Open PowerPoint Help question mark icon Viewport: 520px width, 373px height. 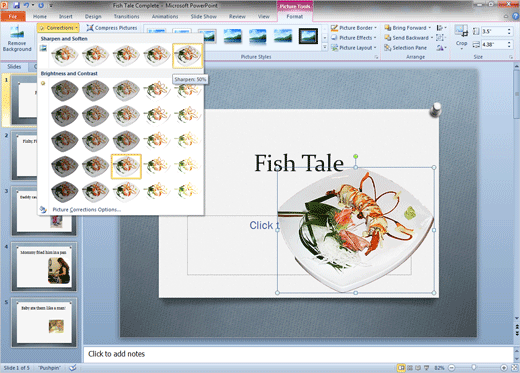[515, 16]
